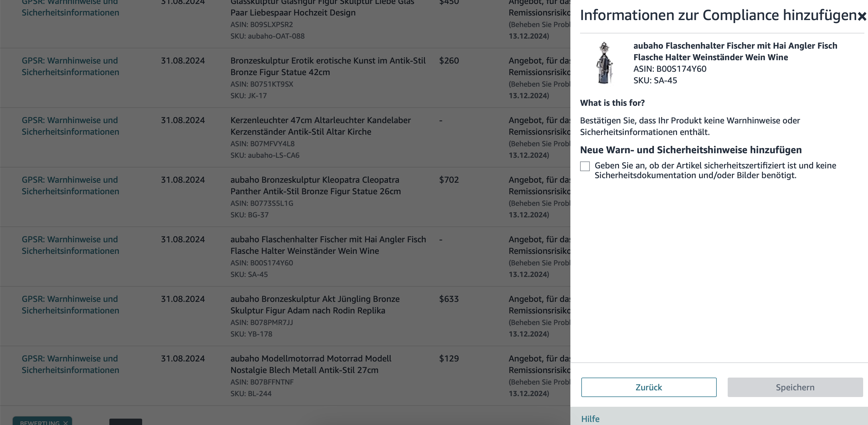Open the Hilfe link
The width and height of the screenshot is (868, 425).
coord(590,419)
